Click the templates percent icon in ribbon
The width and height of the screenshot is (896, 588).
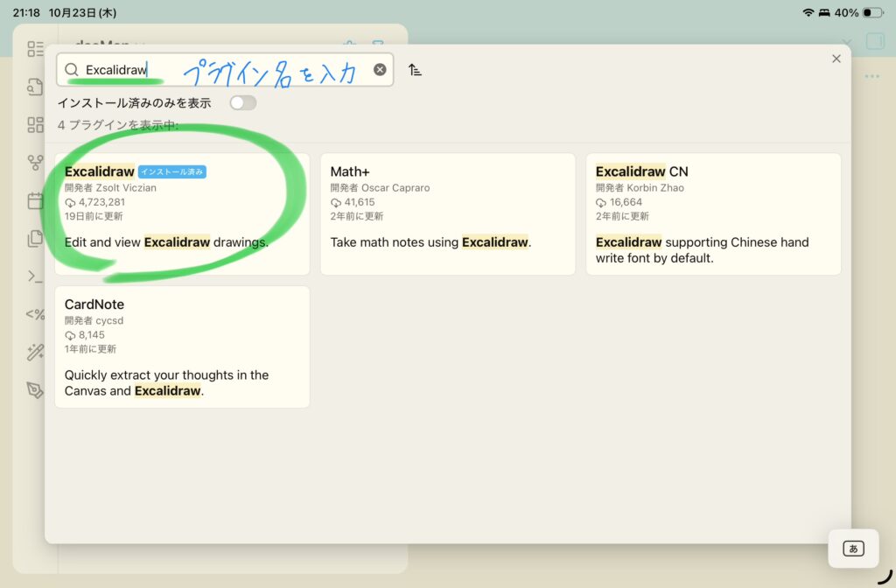(35, 314)
